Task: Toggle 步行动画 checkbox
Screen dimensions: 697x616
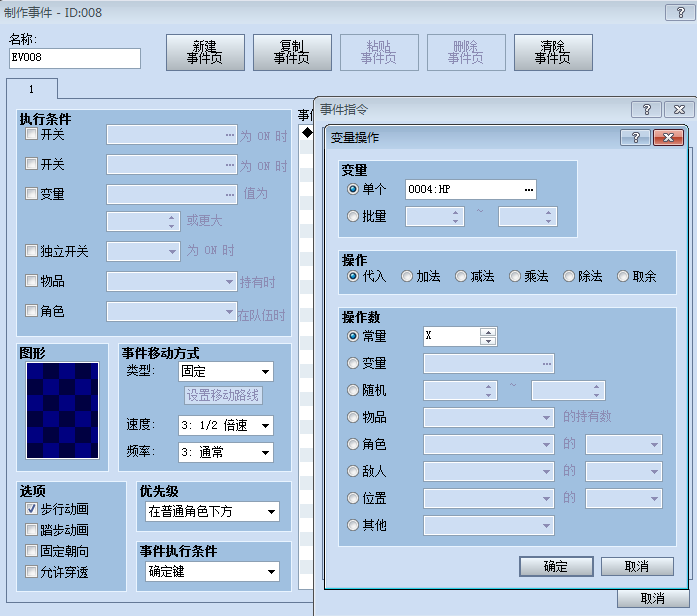Action: (x=31, y=509)
